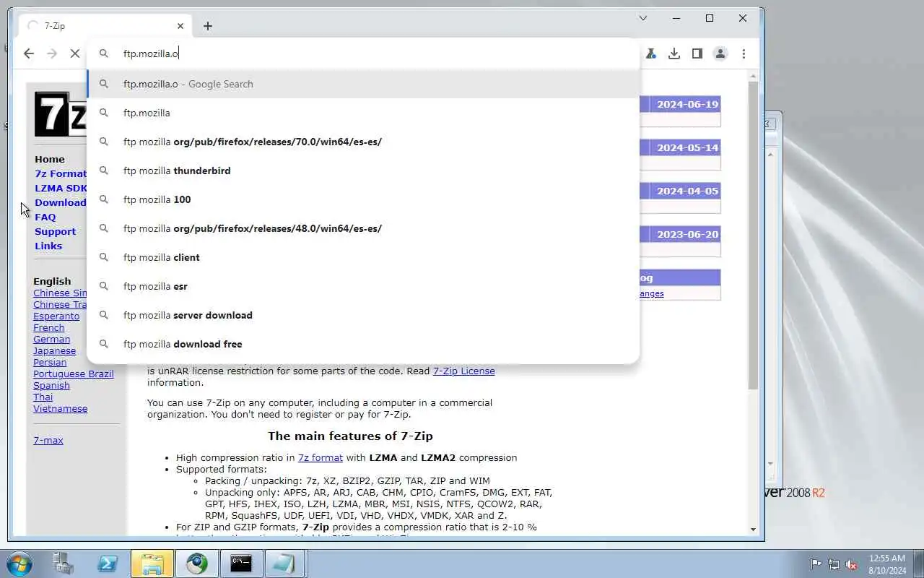Open the Home link in sidebar
The image size is (924, 578).
[x=50, y=159]
